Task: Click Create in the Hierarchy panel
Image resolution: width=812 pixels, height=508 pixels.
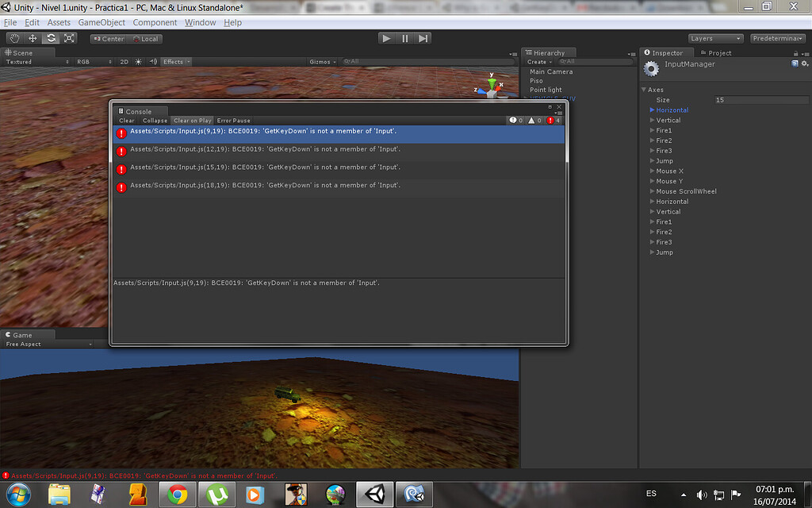Action: [538, 61]
